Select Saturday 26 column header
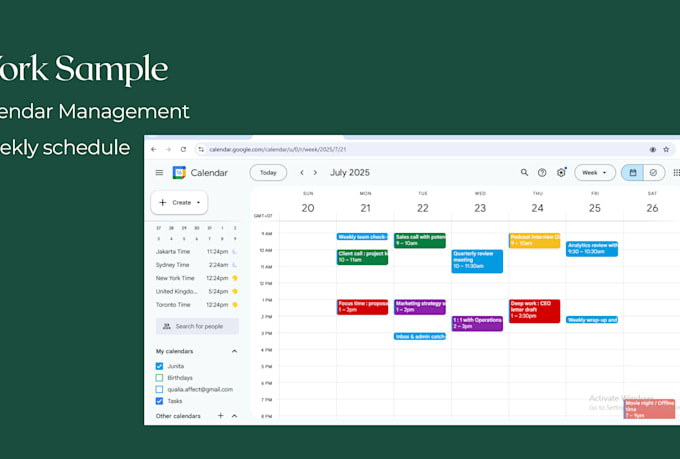The height and width of the screenshot is (459, 680). coord(652,203)
